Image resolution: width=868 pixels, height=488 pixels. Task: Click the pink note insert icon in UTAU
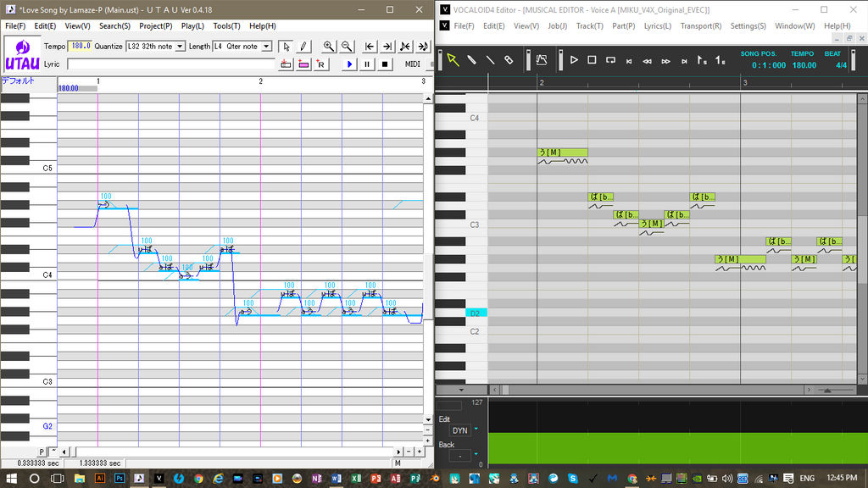[303, 64]
